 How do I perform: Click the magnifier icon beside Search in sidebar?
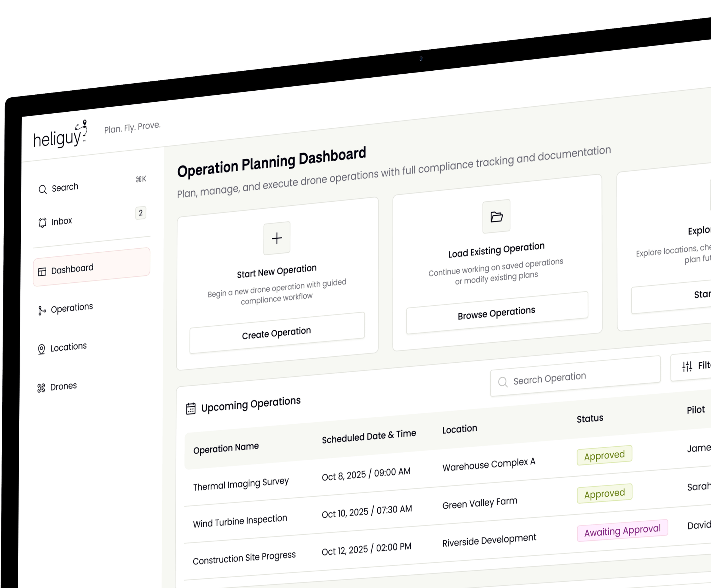tap(43, 189)
